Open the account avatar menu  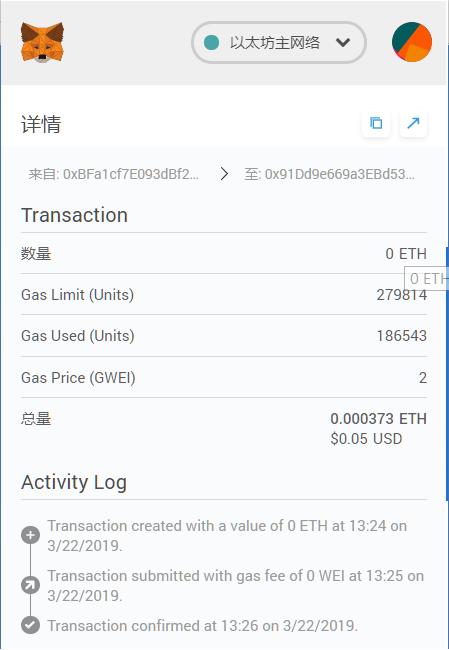click(412, 42)
